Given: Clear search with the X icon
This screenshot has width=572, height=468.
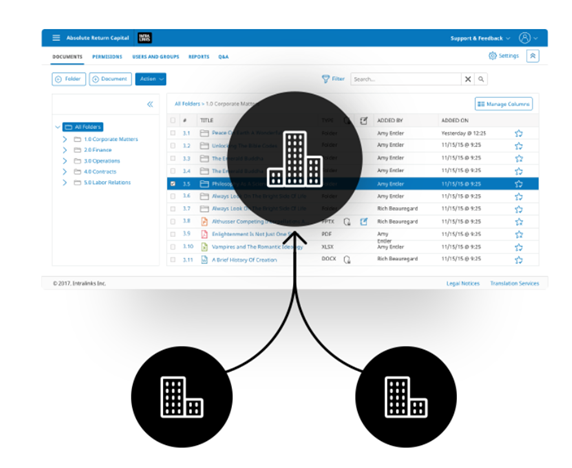Looking at the screenshot, I should (468, 79).
